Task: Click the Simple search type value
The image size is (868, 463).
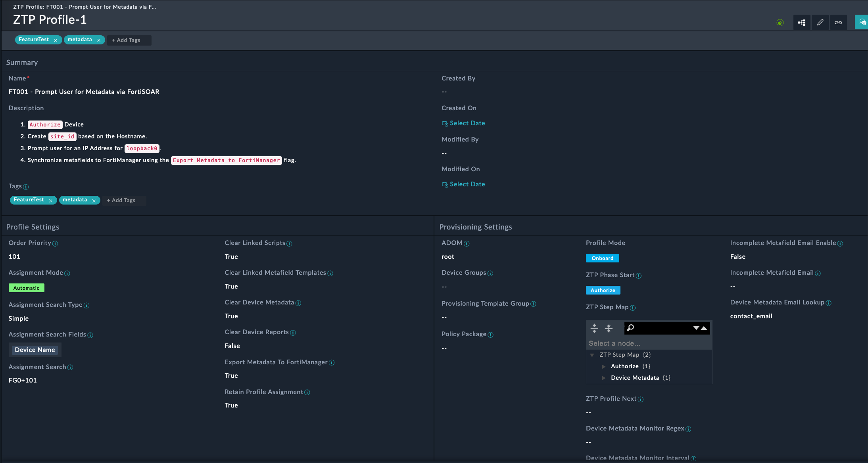Action: coord(19,319)
